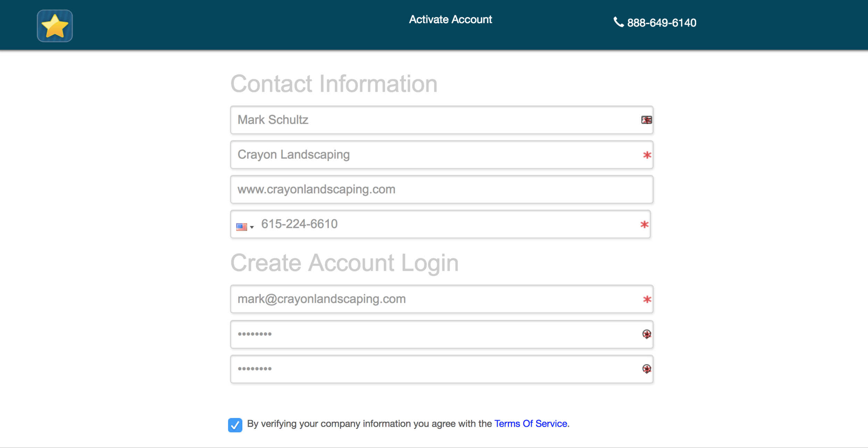This screenshot has height=448, width=868.
Task: Click the contact card autofill icon in name field
Action: point(646,120)
